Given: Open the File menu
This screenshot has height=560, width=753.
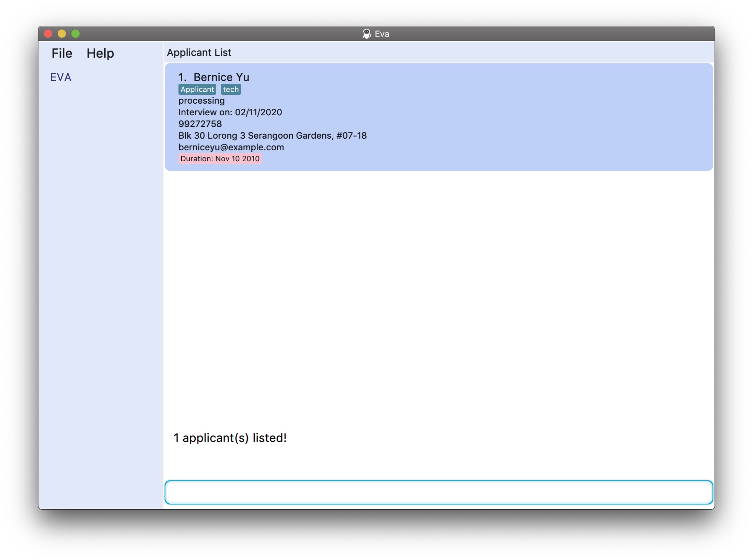Looking at the screenshot, I should (62, 53).
